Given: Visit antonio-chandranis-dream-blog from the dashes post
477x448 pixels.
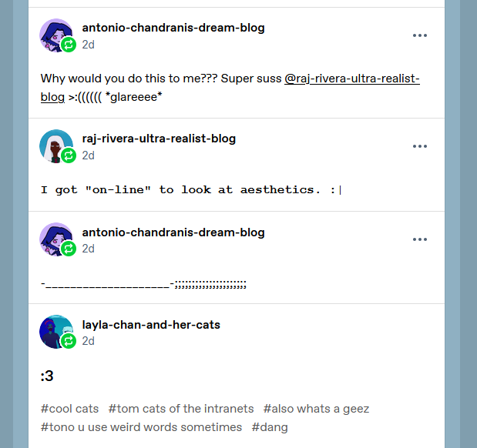Looking at the screenshot, I should pyautogui.click(x=173, y=232).
